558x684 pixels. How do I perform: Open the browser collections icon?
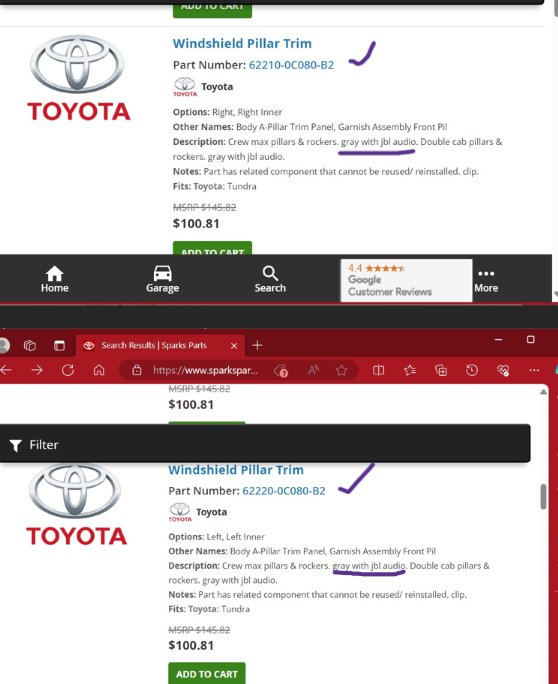(441, 370)
